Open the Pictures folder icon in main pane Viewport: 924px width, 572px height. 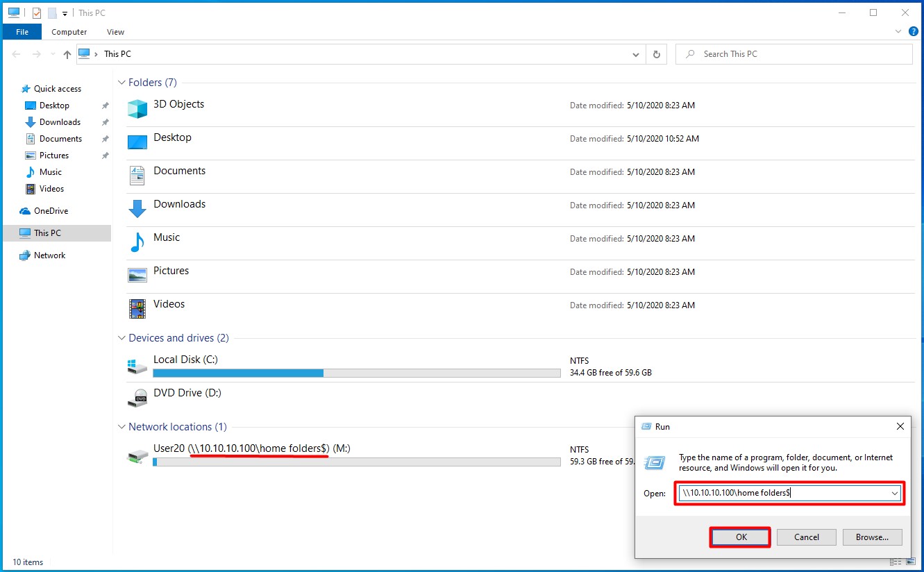point(137,275)
